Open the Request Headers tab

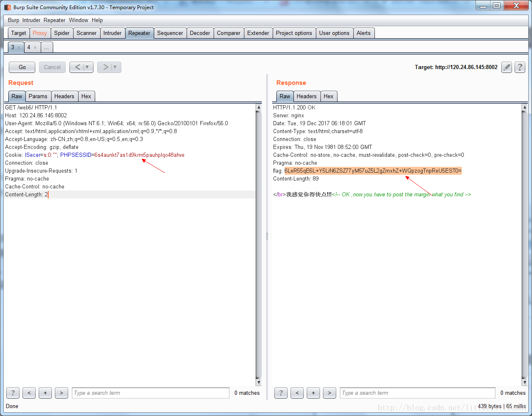pyautogui.click(x=64, y=96)
